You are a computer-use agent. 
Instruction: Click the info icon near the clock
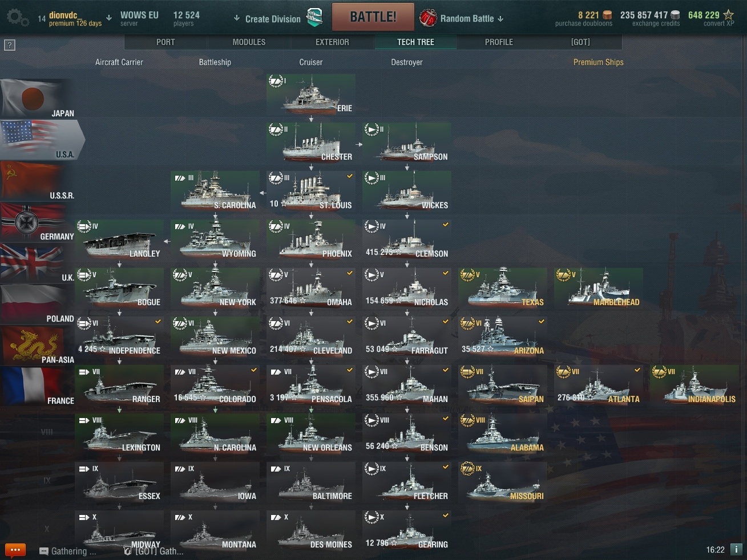tap(736, 550)
